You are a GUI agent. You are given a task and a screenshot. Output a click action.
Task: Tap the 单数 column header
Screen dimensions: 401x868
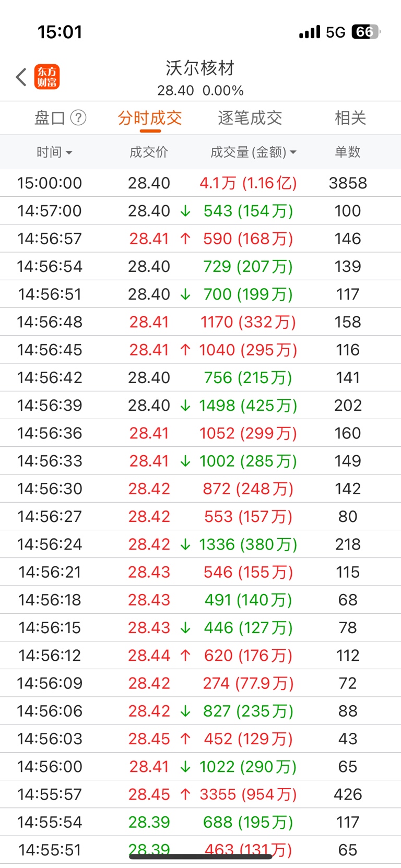[348, 152]
